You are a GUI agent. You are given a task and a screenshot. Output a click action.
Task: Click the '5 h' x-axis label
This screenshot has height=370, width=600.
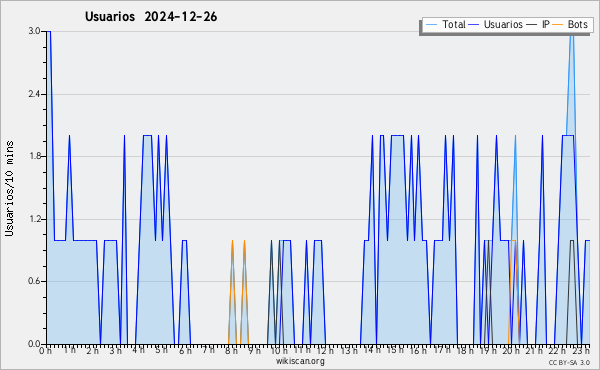click(x=161, y=350)
